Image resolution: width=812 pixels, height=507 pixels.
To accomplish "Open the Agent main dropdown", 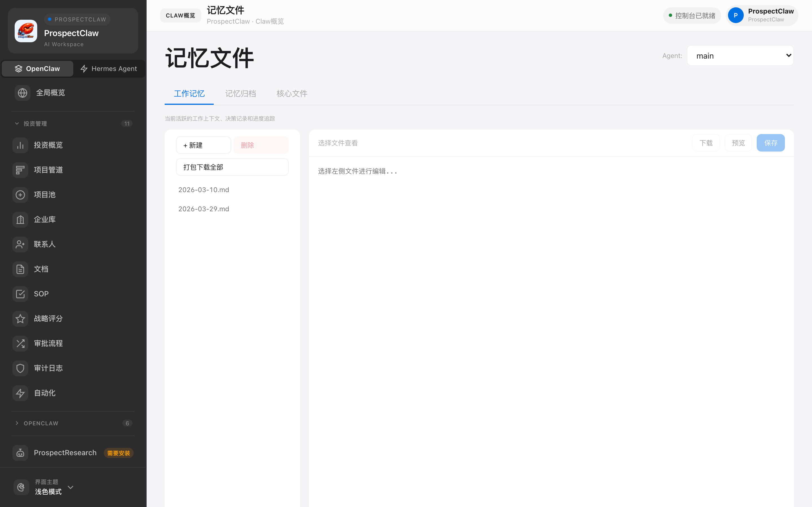I will coord(740,55).
